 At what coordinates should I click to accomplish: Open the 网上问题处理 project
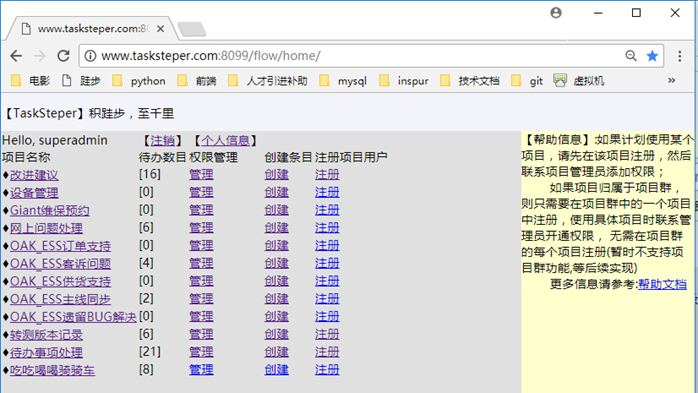[46, 228]
